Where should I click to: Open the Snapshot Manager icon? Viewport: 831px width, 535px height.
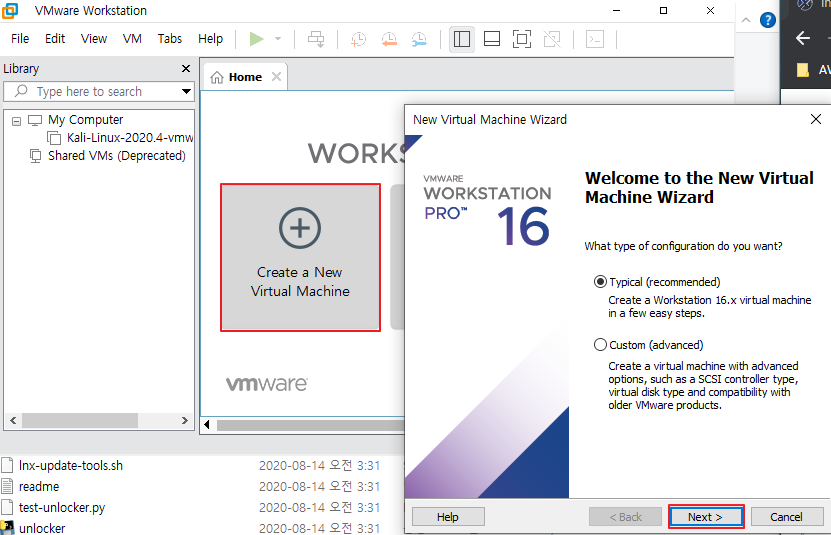point(419,39)
